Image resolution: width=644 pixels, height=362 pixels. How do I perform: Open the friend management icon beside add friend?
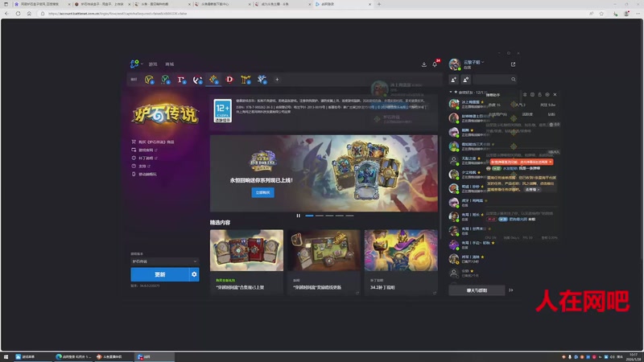click(466, 80)
